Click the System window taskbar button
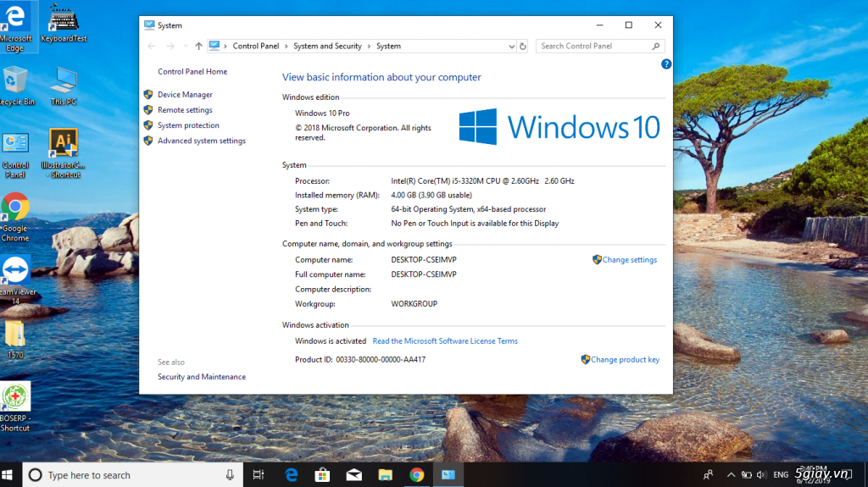Screen dimensions: 868x487 tap(448, 475)
